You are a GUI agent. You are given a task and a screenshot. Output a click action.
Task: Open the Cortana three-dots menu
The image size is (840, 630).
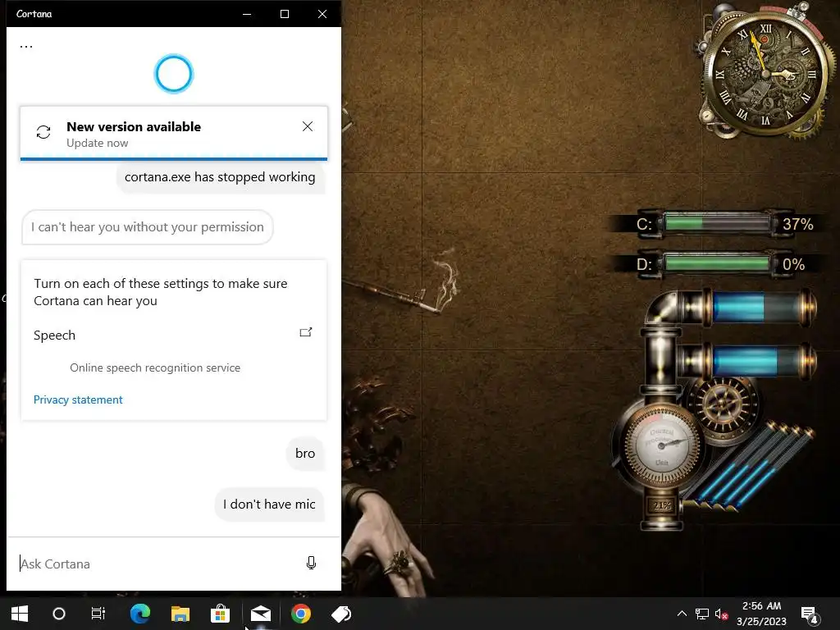pyautogui.click(x=26, y=47)
